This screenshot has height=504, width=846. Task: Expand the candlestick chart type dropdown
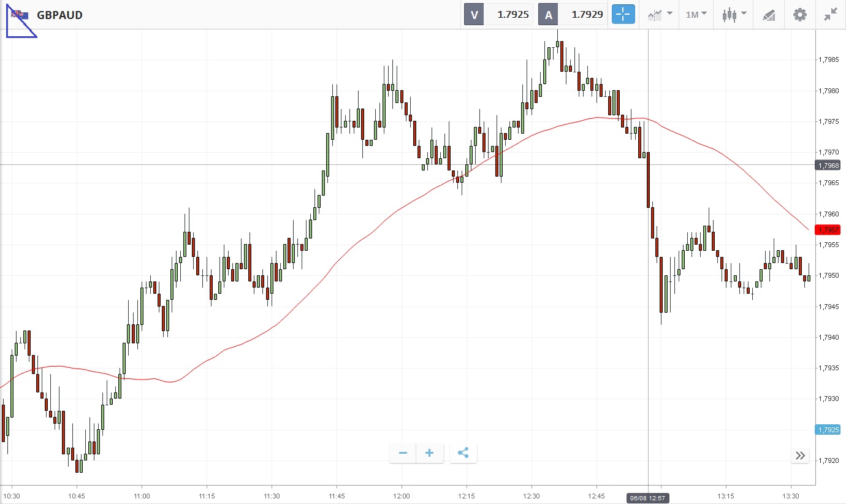pyautogui.click(x=734, y=14)
